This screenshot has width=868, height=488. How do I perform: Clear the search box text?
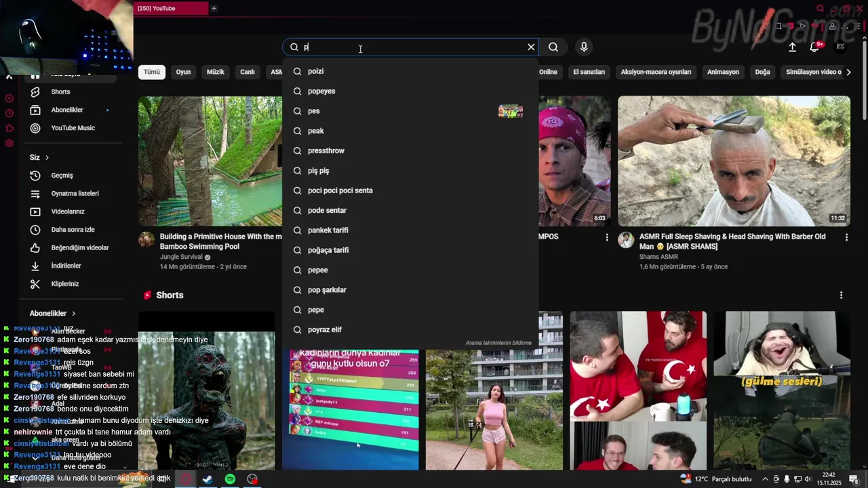(531, 47)
